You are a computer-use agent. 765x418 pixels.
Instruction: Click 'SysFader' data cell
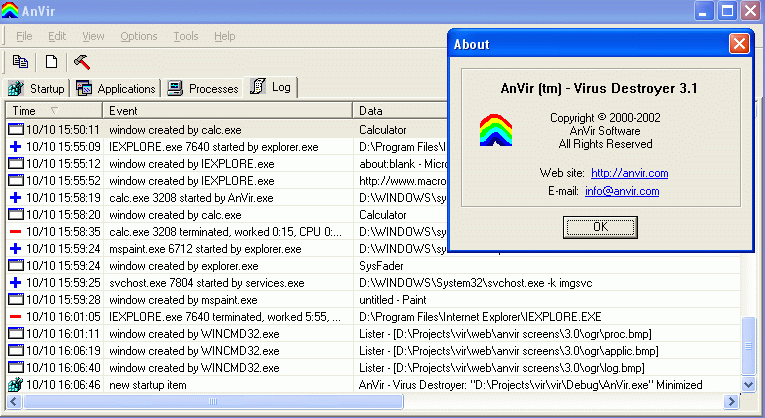click(381, 266)
